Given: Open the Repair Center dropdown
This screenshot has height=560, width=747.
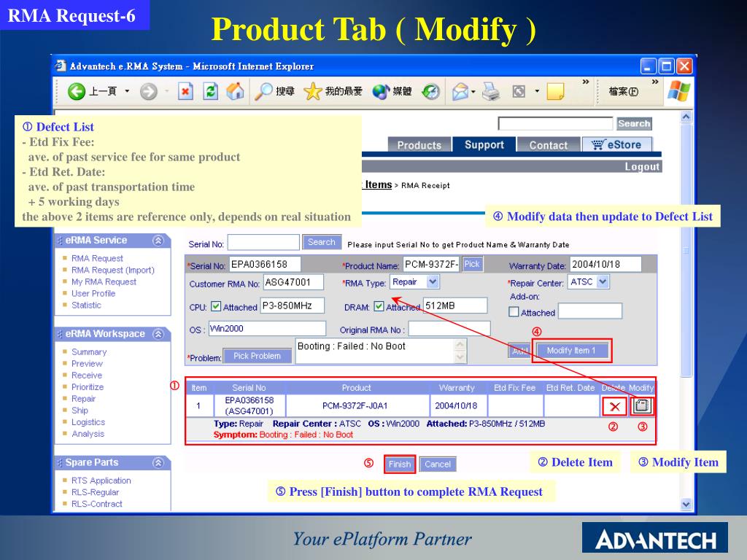Looking at the screenshot, I should (x=603, y=282).
